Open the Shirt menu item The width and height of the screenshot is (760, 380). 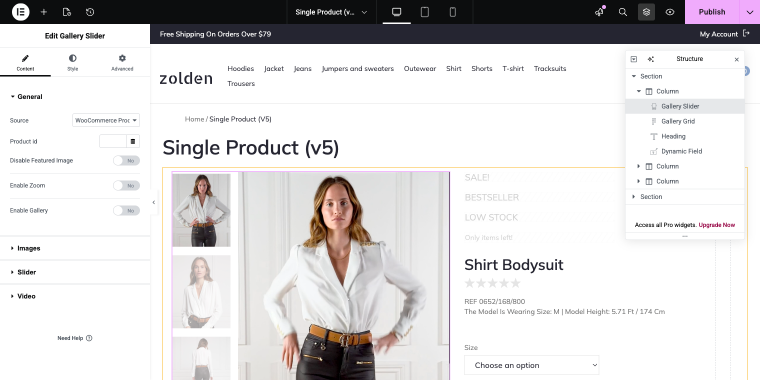(454, 68)
